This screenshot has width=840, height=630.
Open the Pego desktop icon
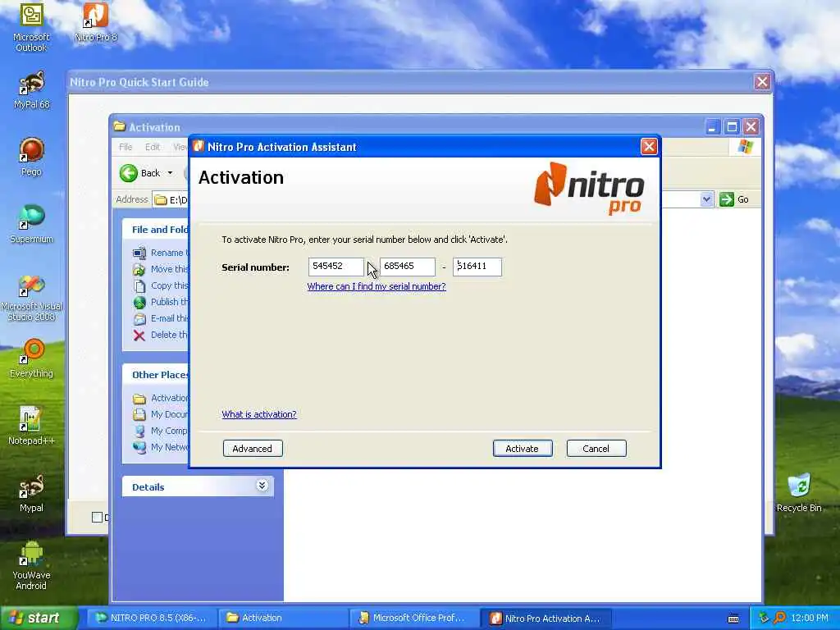click(32, 157)
